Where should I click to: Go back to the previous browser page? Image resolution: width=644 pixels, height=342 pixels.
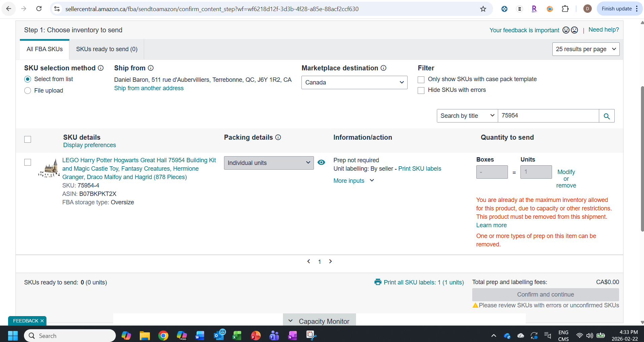9,9
